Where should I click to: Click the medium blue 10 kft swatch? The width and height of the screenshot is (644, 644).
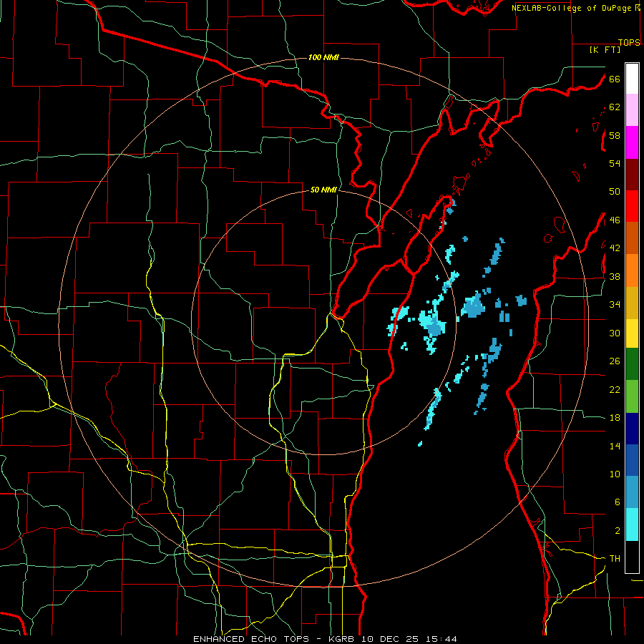(x=632, y=460)
